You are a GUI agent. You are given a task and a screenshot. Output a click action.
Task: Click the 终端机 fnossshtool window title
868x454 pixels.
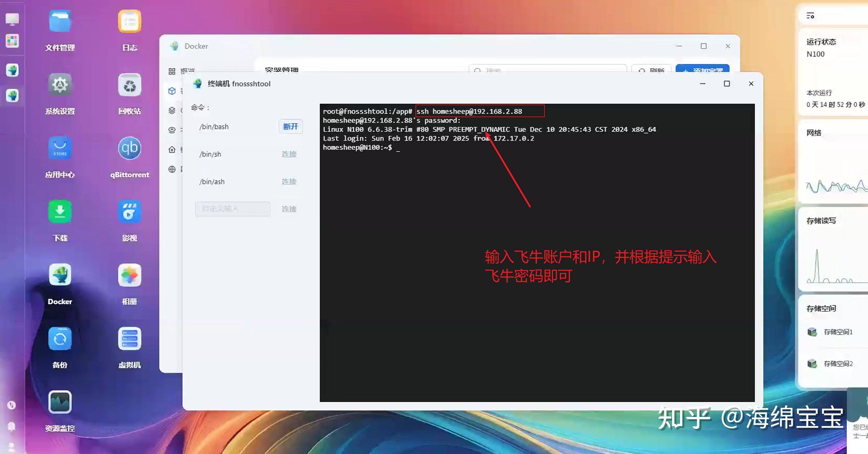239,84
